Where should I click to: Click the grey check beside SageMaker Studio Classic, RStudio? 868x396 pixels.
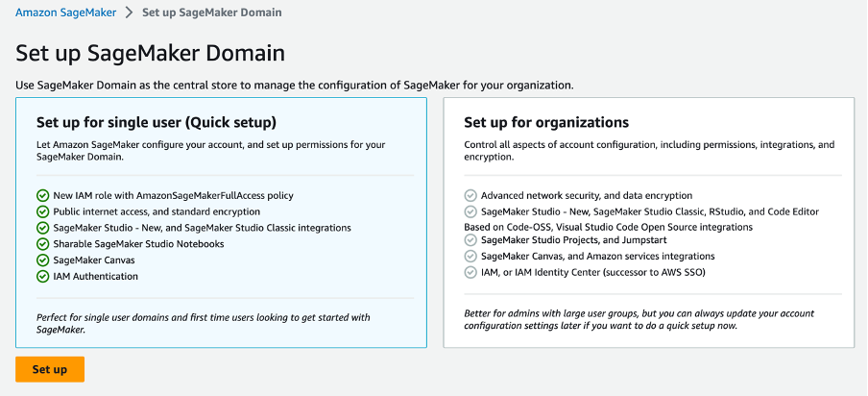(470, 211)
